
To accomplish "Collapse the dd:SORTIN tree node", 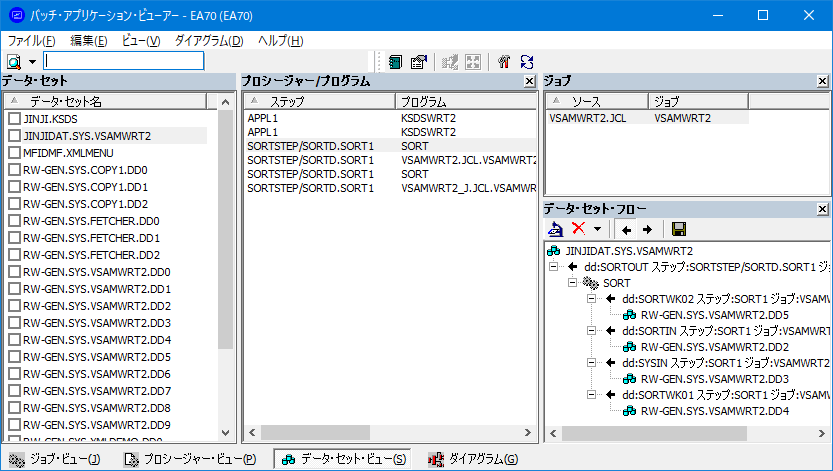I will [591, 330].
